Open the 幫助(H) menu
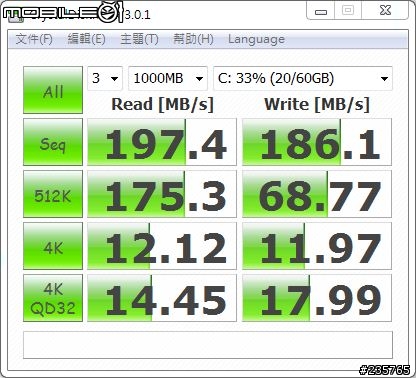 tap(193, 39)
